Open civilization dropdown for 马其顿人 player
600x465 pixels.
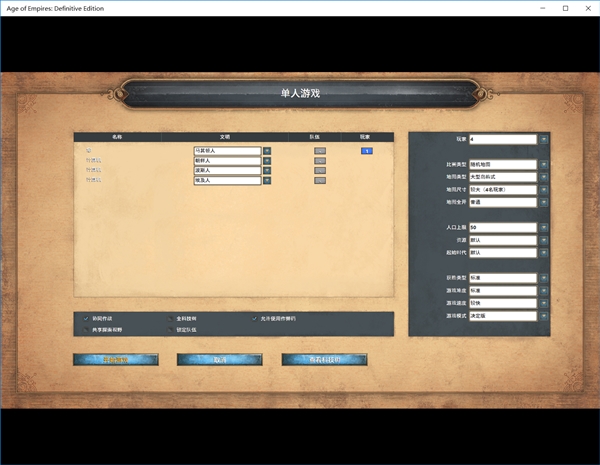267,151
